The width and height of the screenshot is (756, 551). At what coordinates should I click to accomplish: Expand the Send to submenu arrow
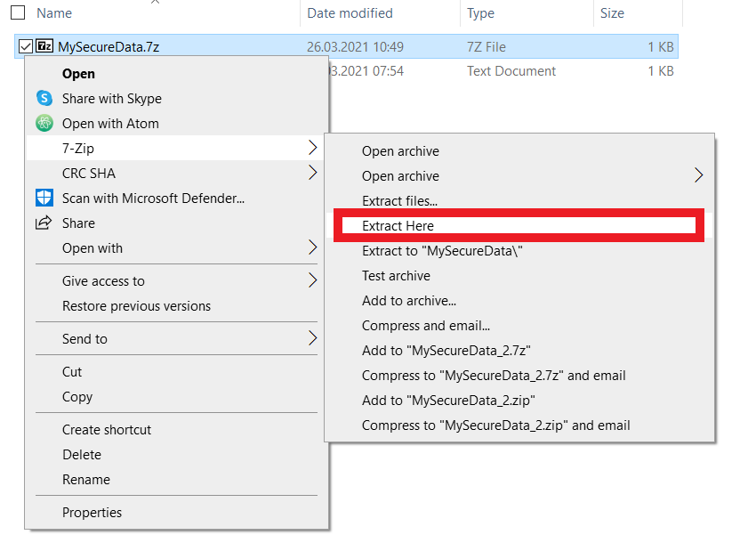312,338
